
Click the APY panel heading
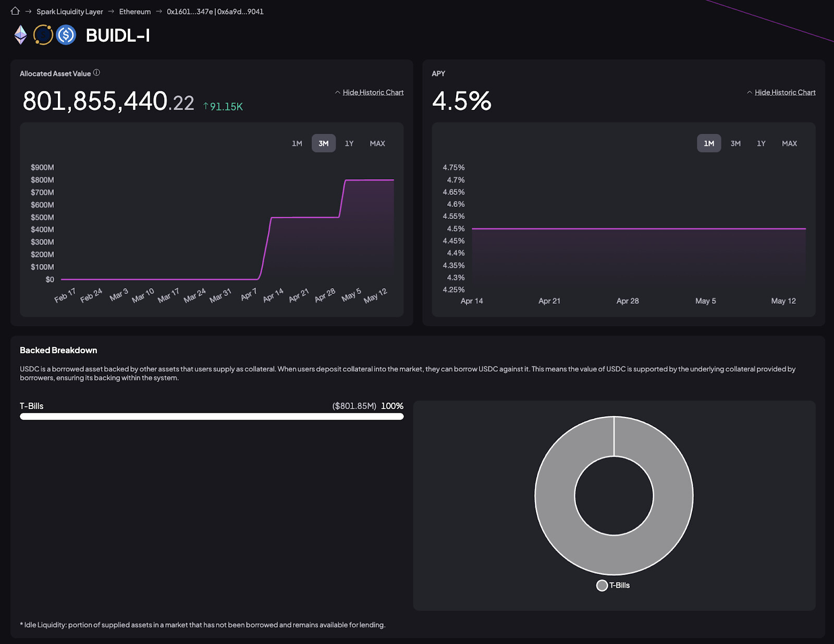point(438,73)
